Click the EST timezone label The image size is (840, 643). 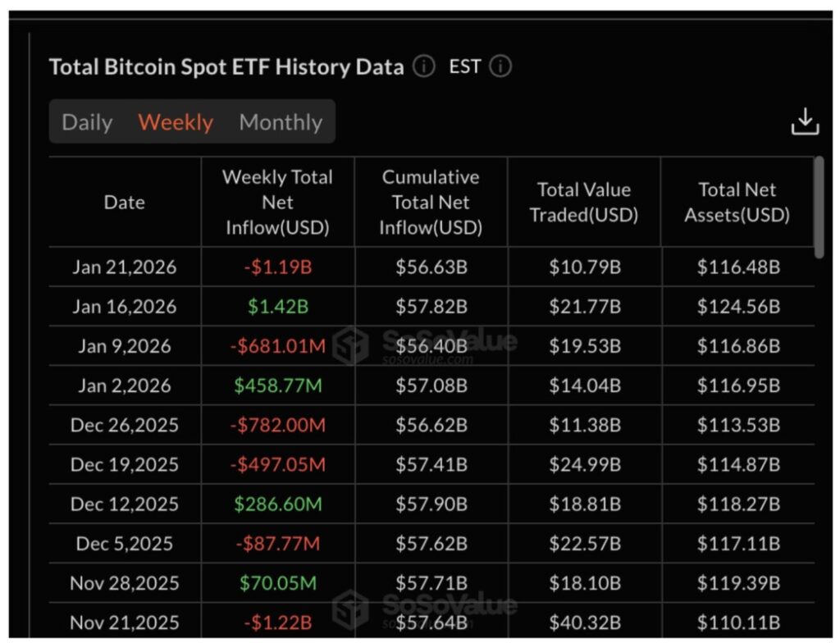[x=464, y=66]
